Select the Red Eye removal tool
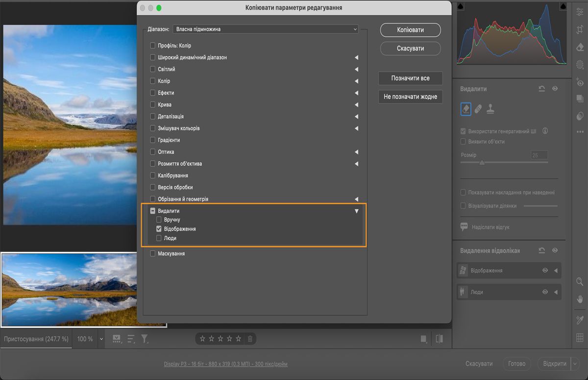 click(x=580, y=82)
